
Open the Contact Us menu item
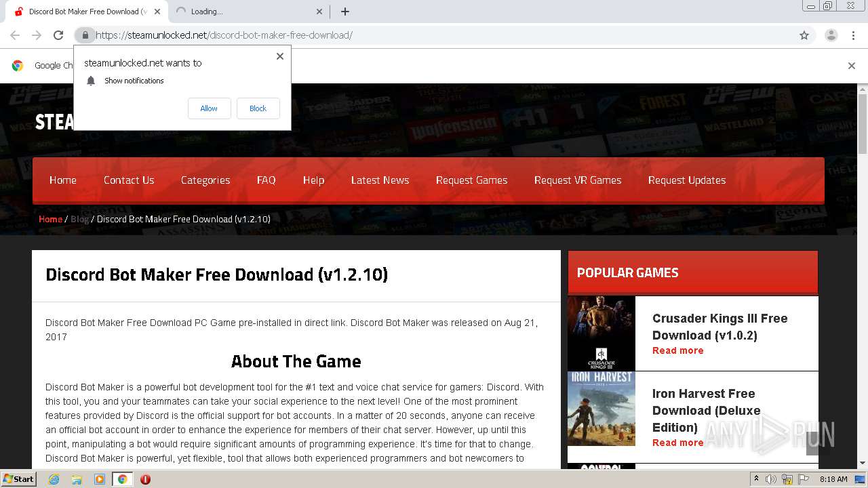[129, 180]
